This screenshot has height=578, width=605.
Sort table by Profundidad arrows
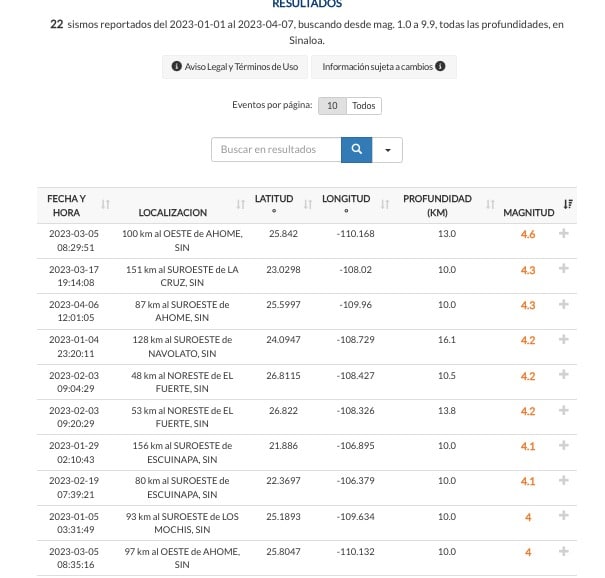[490, 204]
